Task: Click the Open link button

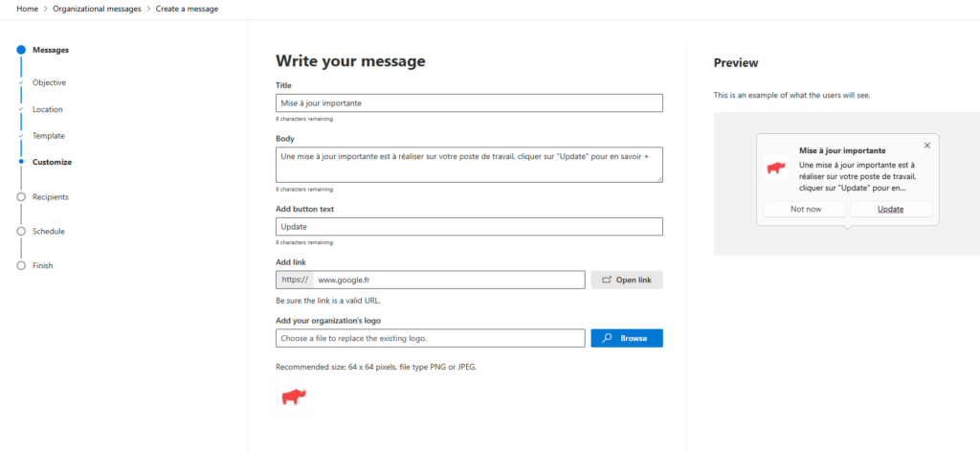Action: pos(626,280)
